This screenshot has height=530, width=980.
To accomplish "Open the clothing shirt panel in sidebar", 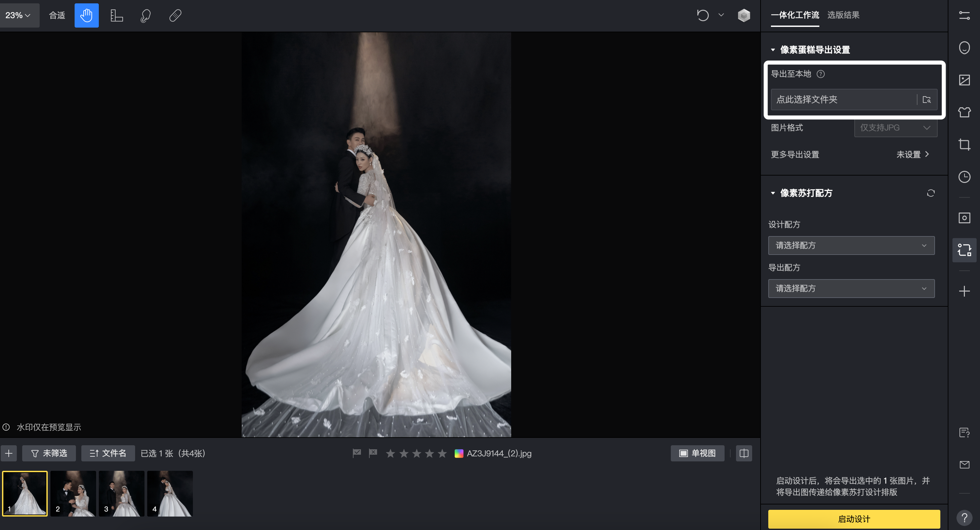I will 964,112.
